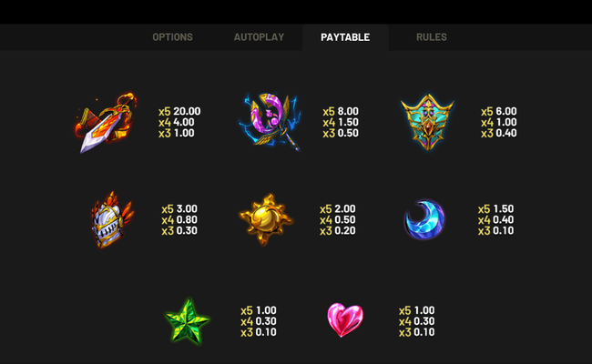Click the shield x5 6.00 payout
The width and height of the screenshot is (592, 364).
[x=499, y=111]
